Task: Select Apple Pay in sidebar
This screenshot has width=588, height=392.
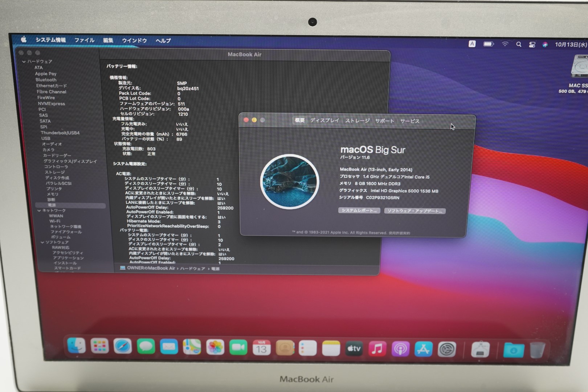Action: coord(46,74)
